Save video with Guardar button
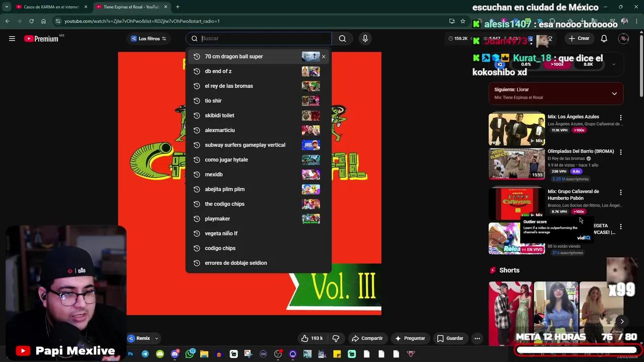Screen dimensions: 644x362 (x=450, y=338)
